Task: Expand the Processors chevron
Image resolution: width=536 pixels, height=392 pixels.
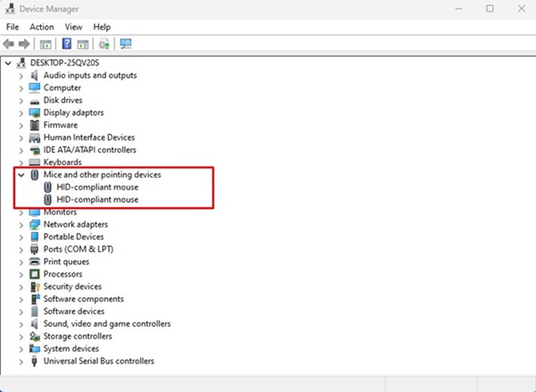Action: [21, 274]
